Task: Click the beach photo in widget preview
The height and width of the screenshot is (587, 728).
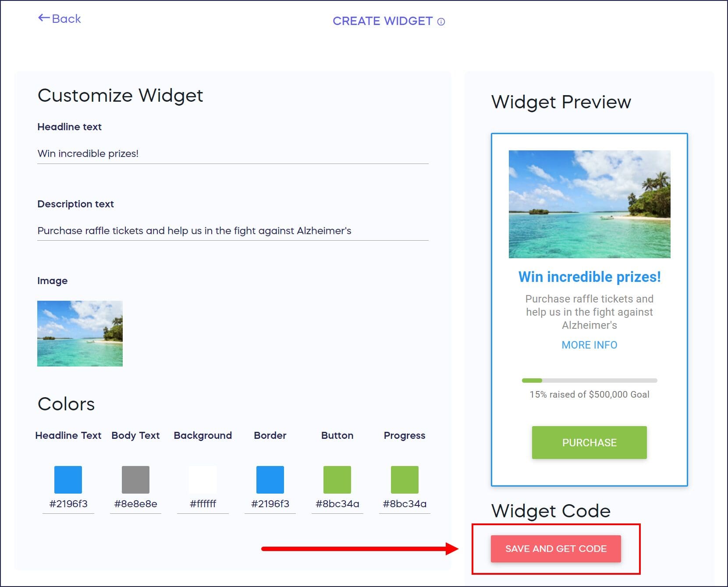Action: click(x=589, y=204)
